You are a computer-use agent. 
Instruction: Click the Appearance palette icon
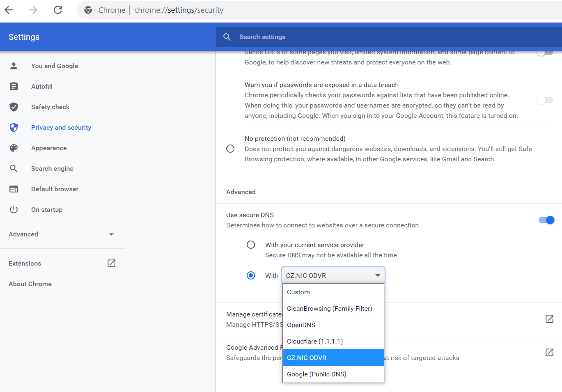[x=14, y=148]
